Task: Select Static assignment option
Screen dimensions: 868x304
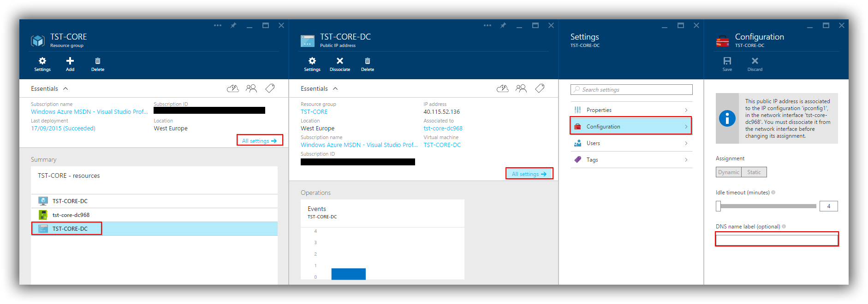Action: click(x=754, y=172)
